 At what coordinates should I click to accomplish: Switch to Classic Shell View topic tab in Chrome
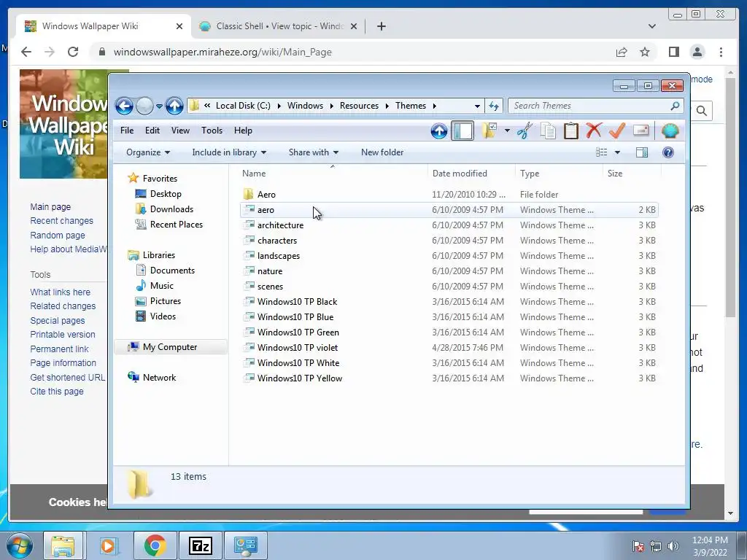point(279,26)
